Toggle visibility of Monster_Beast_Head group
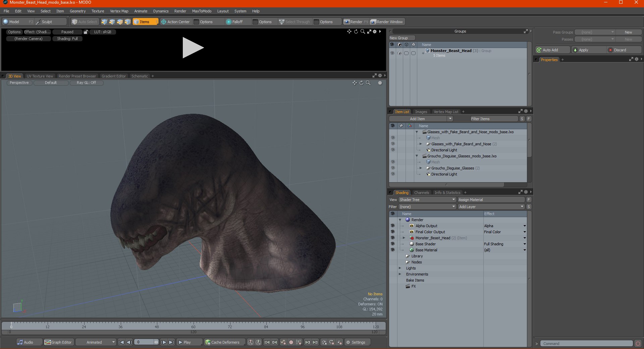 (392, 53)
